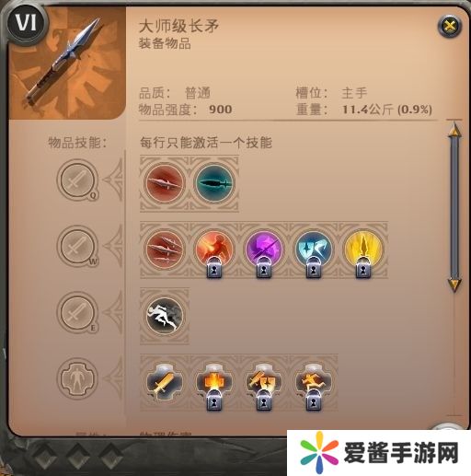Screen dimensions: 471x476
Task: Select the golden sword passive skill
Action: click(x=165, y=382)
